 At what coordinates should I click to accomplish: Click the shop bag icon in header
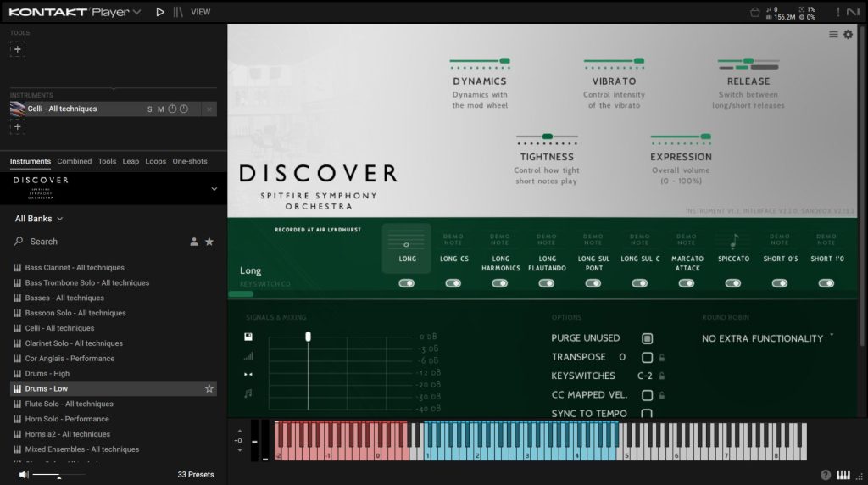click(x=754, y=12)
